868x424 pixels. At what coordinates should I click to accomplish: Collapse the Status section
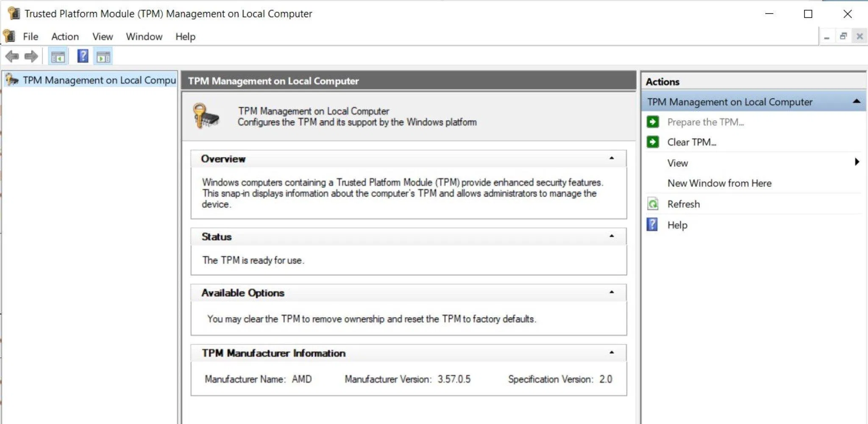612,236
